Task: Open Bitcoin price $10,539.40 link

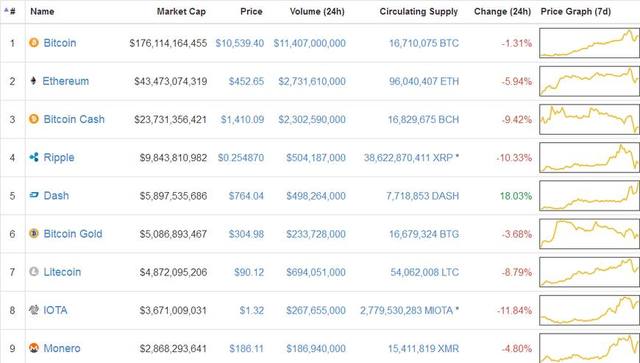Action: tap(240, 43)
